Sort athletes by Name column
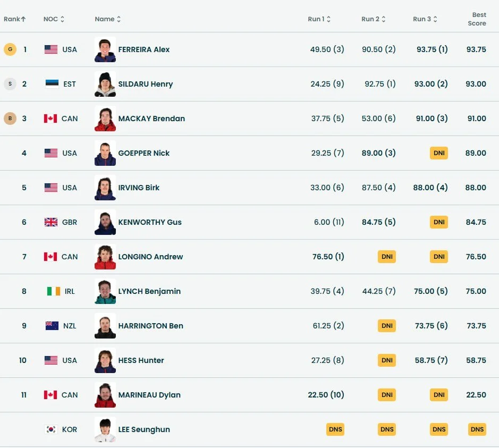This screenshot has width=499, height=448. (107, 19)
